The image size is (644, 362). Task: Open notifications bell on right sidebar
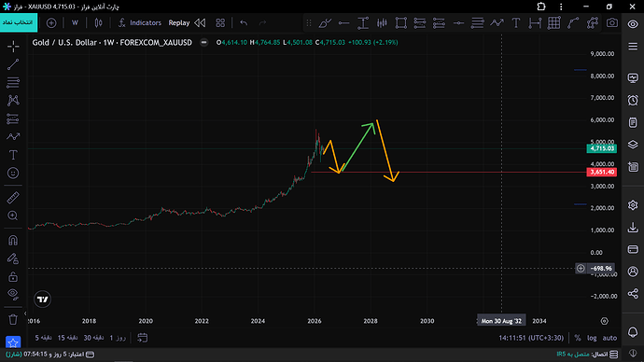pos(633,332)
